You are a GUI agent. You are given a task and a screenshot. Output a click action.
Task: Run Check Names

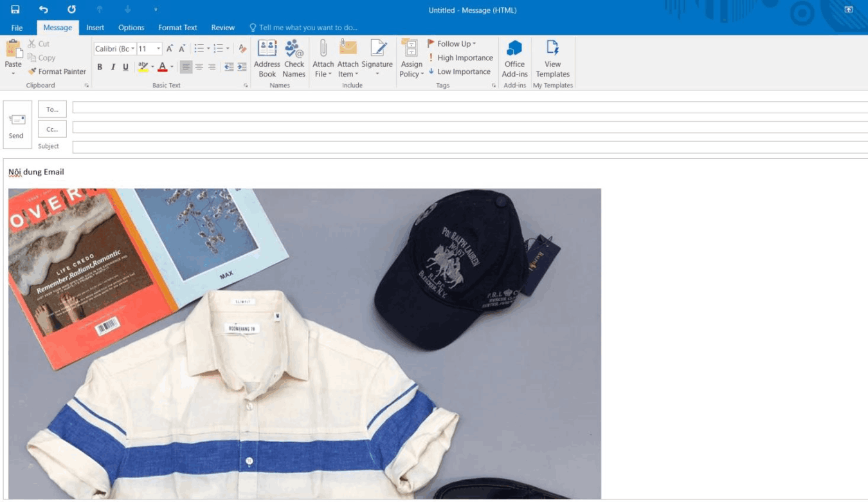tap(294, 59)
